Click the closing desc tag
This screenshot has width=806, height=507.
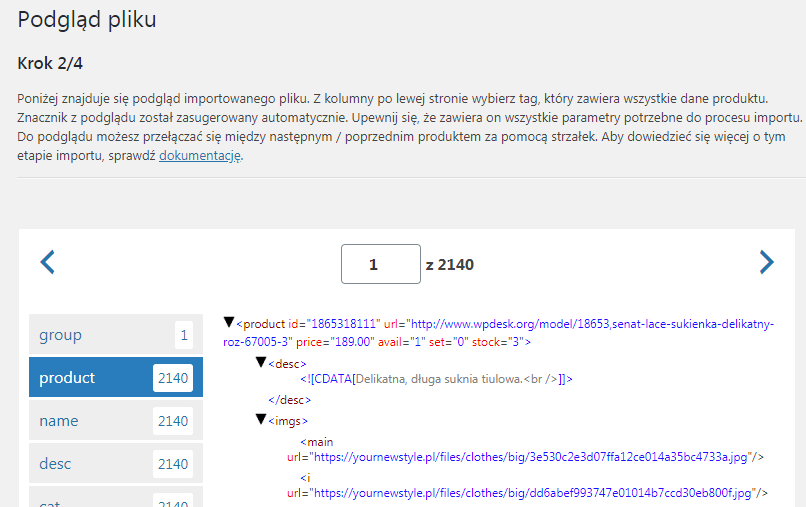289,400
